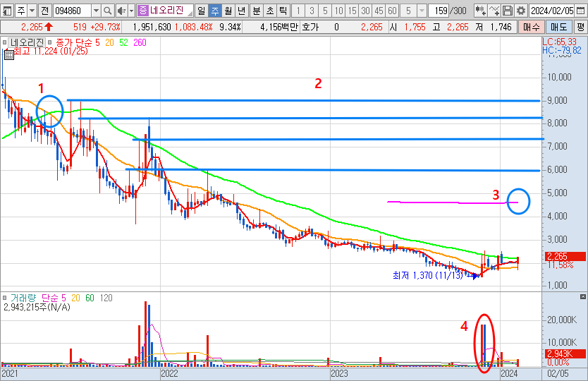Expand the speaker options dropdown arrow

[x=131, y=11]
